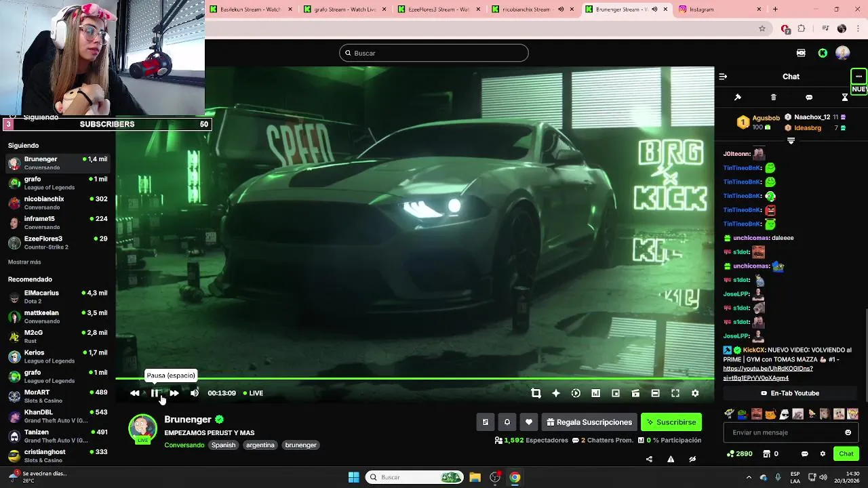
Task: Click the Buscar search field at top
Action: pos(434,53)
